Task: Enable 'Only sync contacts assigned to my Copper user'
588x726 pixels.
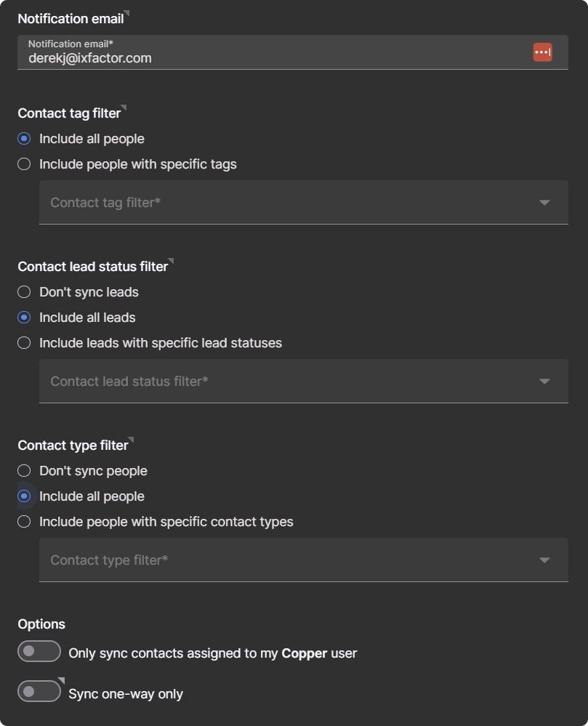Action: (x=39, y=652)
